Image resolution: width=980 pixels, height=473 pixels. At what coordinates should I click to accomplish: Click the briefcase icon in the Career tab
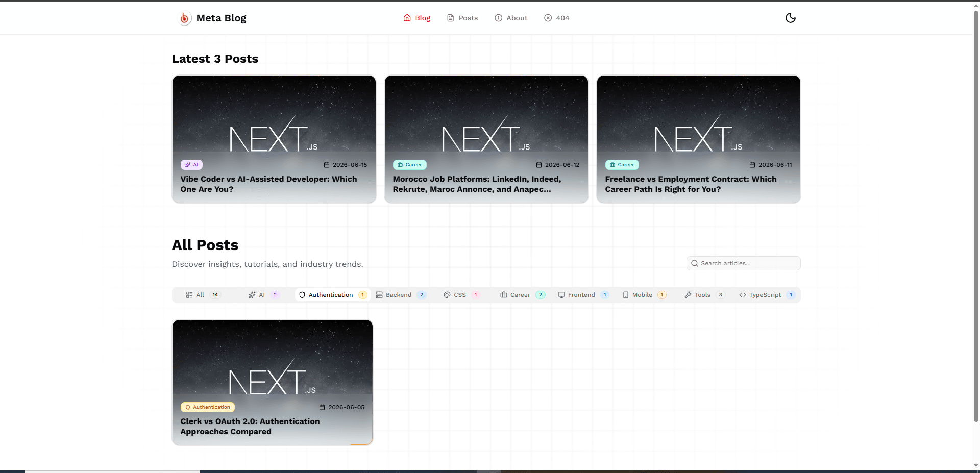coord(504,295)
